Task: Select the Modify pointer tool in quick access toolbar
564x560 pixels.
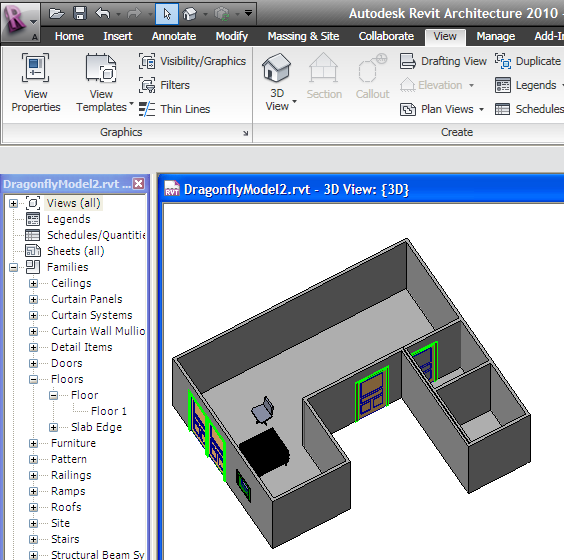Action: (x=167, y=14)
